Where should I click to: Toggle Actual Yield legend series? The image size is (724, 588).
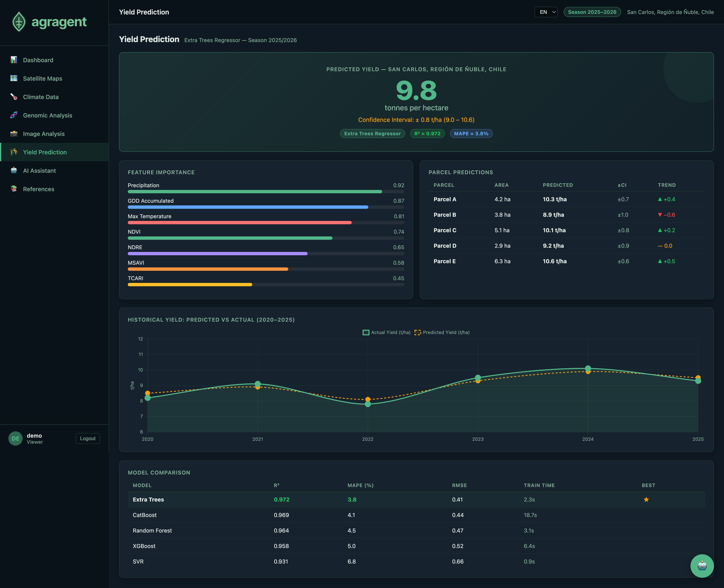pos(387,332)
